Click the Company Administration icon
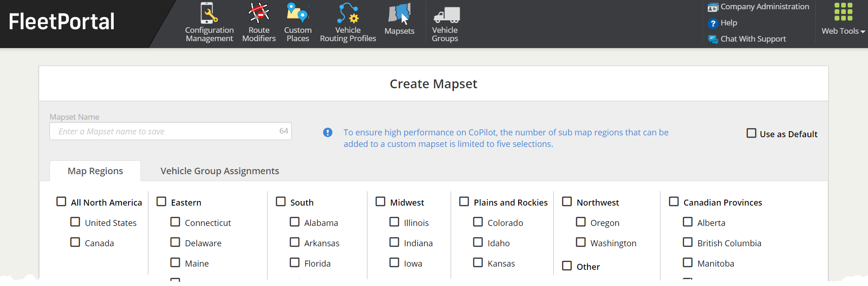Screen dimensions: 868x286 [713, 7]
